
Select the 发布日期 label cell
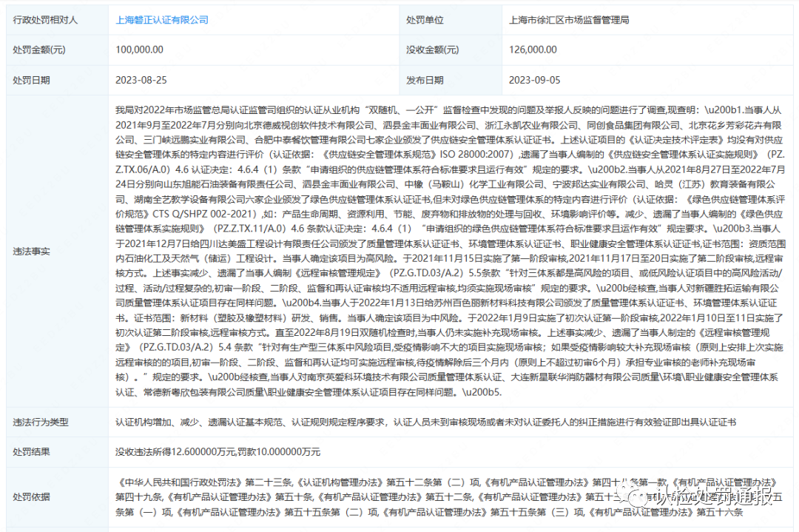pyautogui.click(x=425, y=80)
